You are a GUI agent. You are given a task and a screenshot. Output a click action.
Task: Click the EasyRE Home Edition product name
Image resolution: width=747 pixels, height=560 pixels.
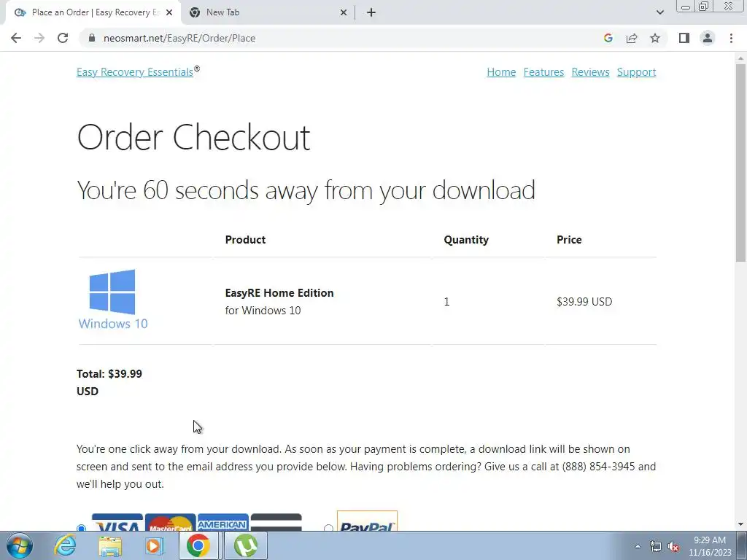tap(279, 293)
